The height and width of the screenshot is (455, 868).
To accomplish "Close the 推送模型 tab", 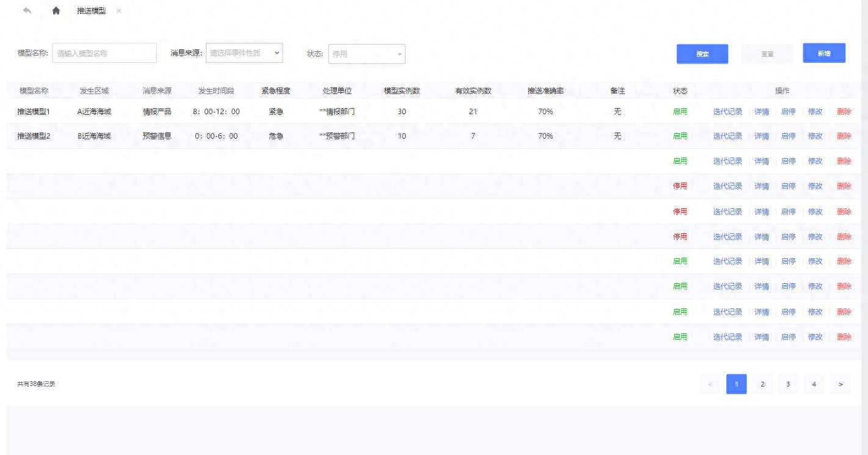I will tap(118, 11).
